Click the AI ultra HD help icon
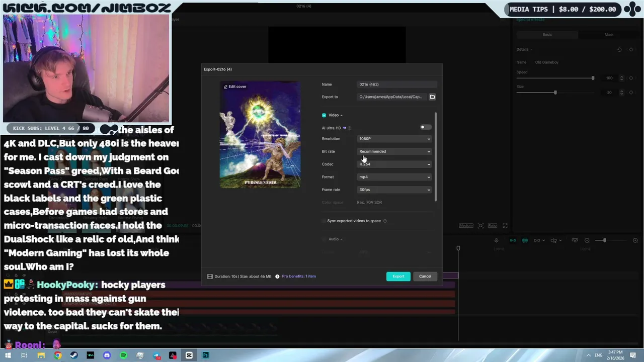Image resolution: width=644 pixels, height=362 pixels. coord(350,128)
